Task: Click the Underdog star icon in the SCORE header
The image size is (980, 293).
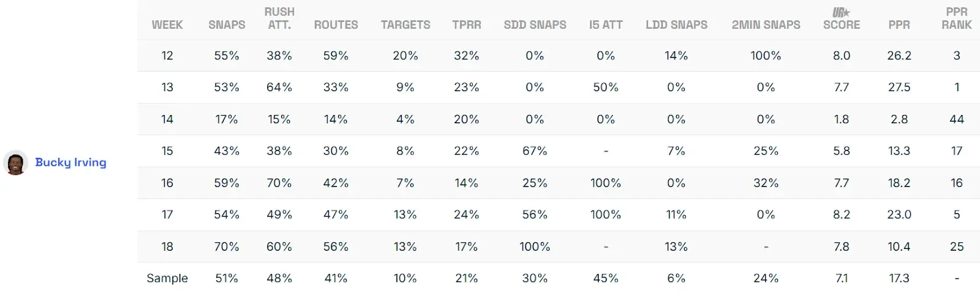Action: tap(841, 12)
